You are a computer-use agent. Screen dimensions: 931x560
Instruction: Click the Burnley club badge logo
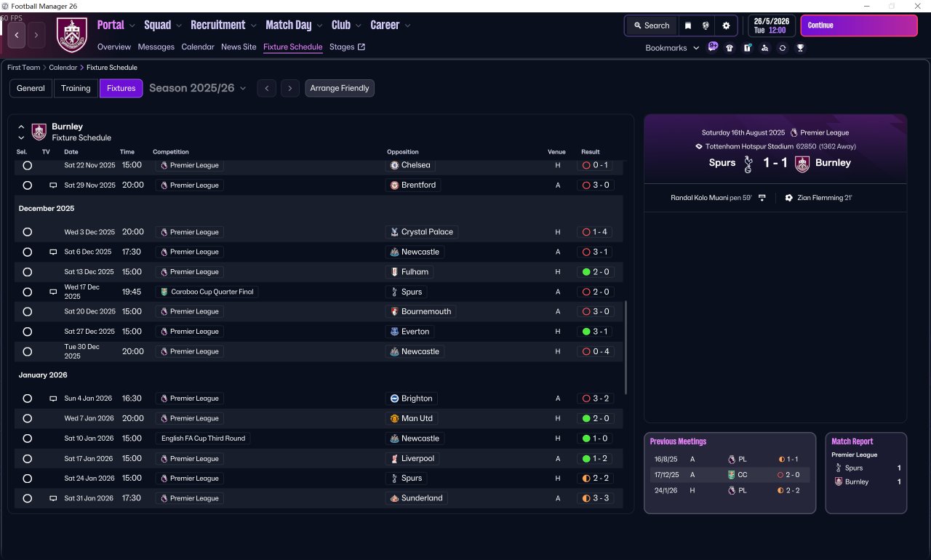tap(72, 35)
